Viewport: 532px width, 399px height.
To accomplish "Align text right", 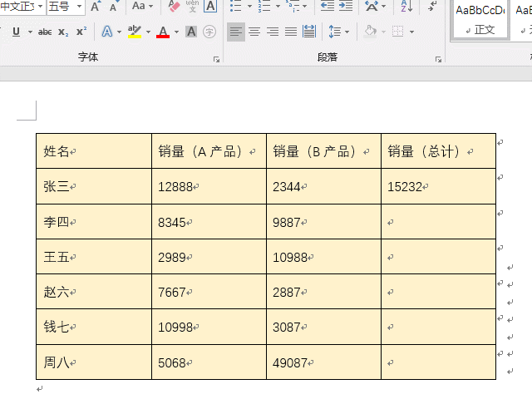I will 273,32.
